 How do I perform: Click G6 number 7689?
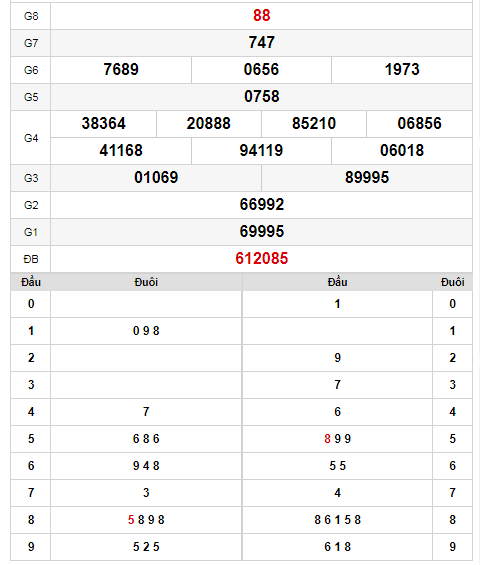coord(121,70)
